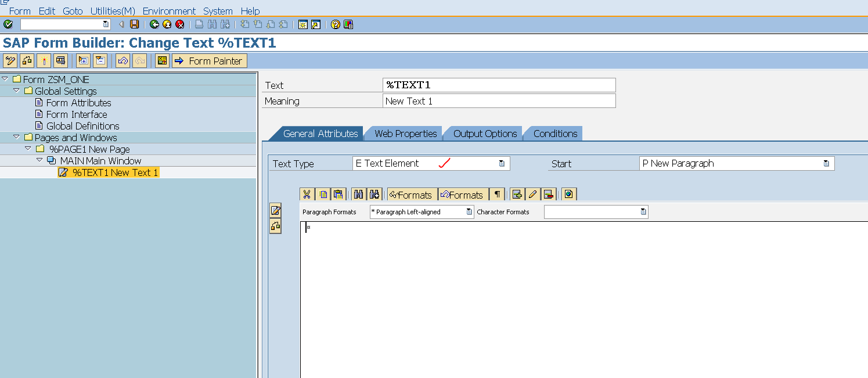Select Global Definitions in the tree
The width and height of the screenshot is (868, 378).
point(82,126)
